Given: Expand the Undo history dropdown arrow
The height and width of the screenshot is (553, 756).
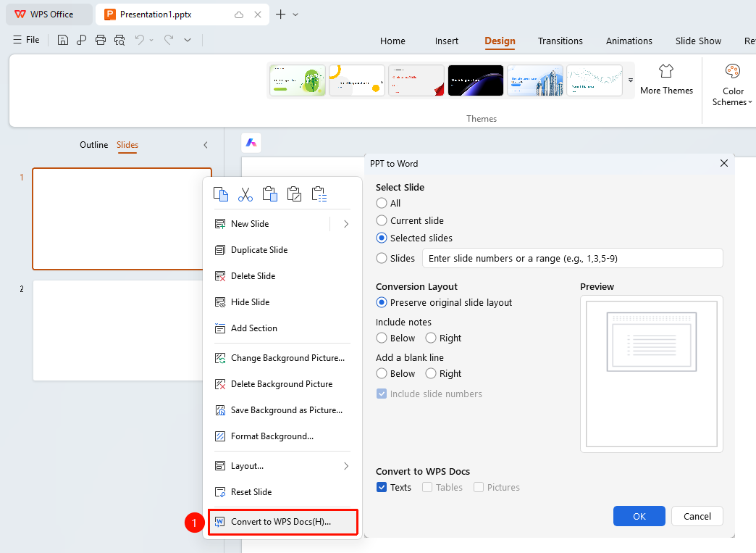Looking at the screenshot, I should coord(151,40).
